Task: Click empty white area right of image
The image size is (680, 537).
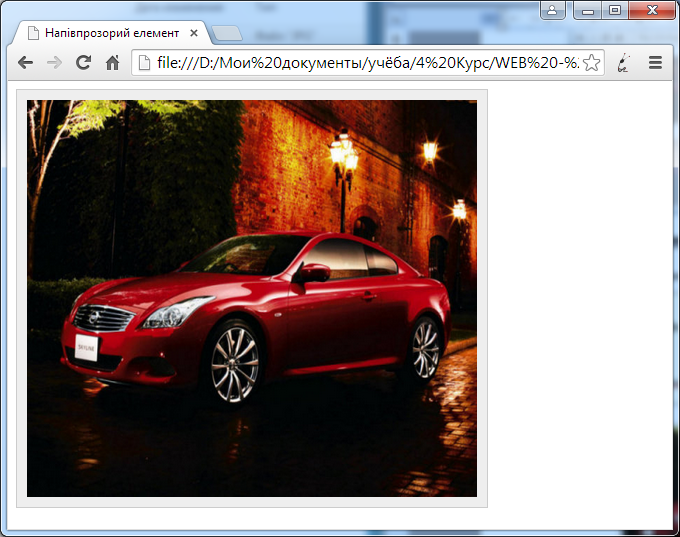Action: pyautogui.click(x=580, y=300)
